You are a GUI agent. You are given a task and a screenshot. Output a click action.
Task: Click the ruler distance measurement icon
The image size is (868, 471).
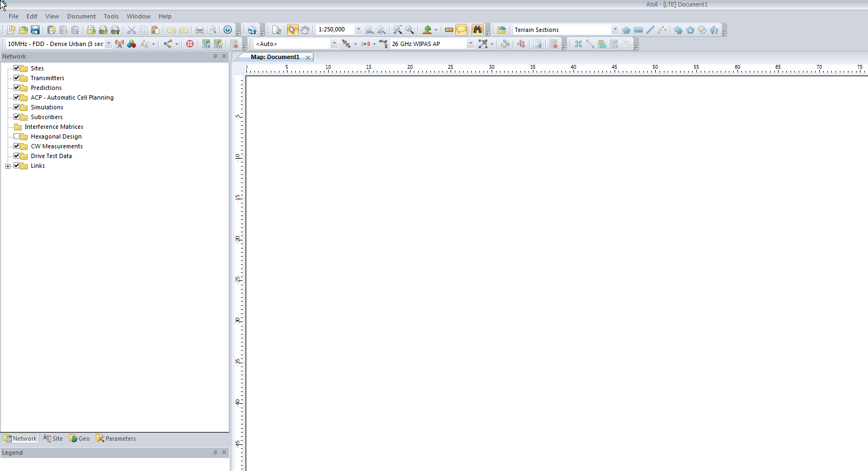449,30
